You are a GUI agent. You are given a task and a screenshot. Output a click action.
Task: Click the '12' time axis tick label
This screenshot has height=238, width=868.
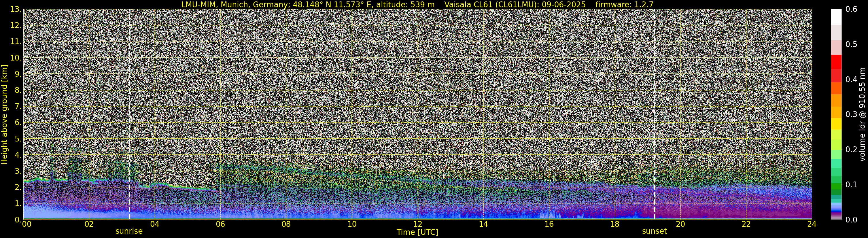[417, 224]
